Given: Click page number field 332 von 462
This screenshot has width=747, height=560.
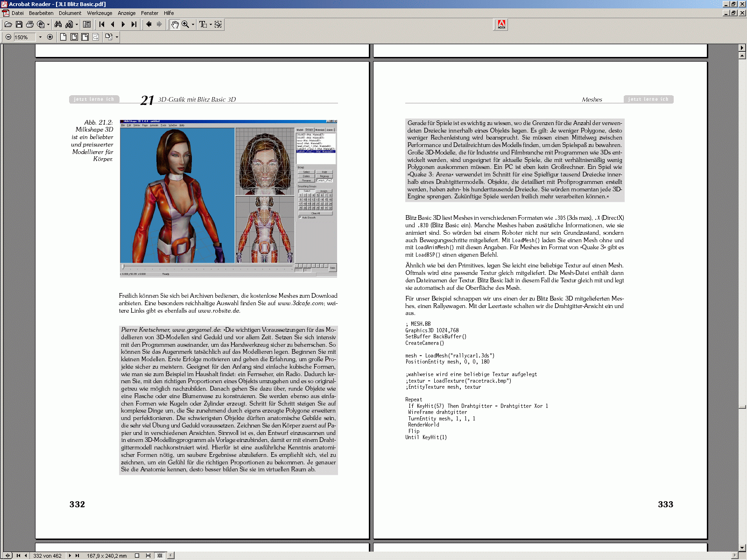Looking at the screenshot, I should click(47, 556).
